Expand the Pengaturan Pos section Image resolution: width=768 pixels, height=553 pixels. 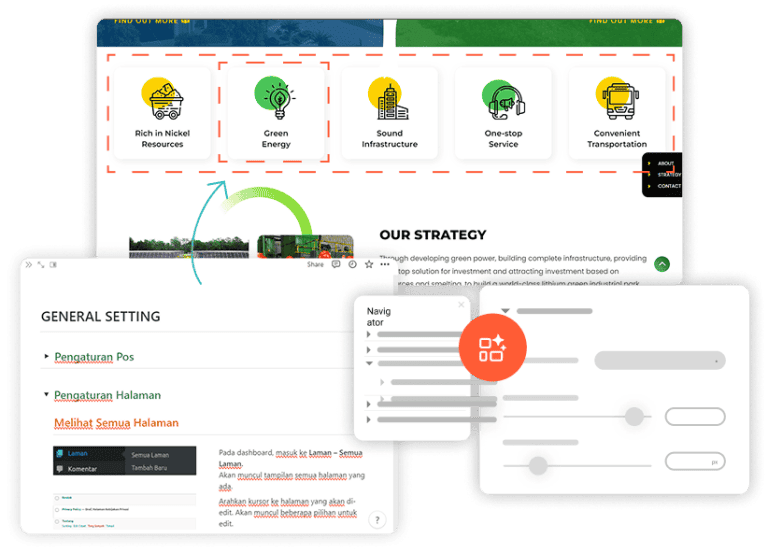46,357
